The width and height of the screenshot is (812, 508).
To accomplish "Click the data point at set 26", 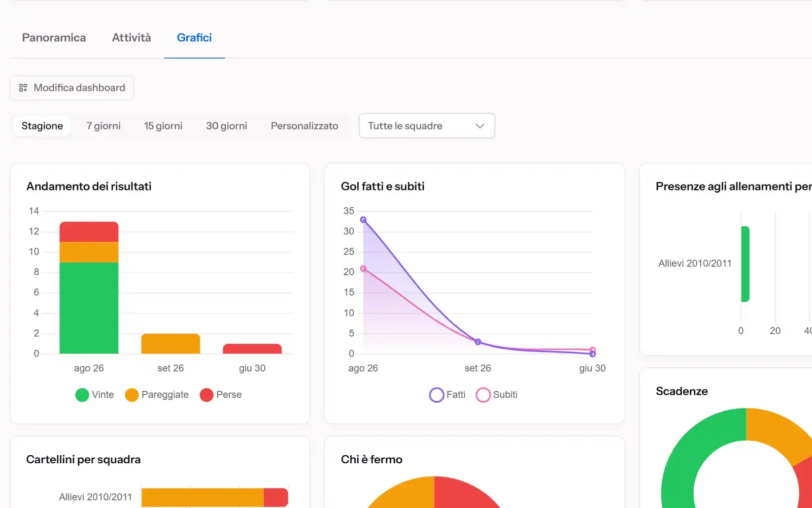I will (x=478, y=342).
